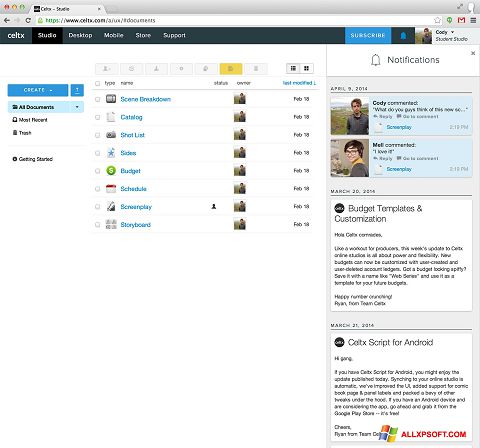The height and width of the screenshot is (448, 480).
Task: Click the shared status icon on Screenplay row
Action: (214, 207)
